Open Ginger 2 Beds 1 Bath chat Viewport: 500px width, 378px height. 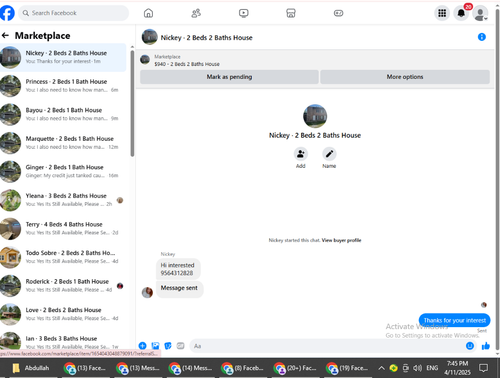(x=63, y=171)
